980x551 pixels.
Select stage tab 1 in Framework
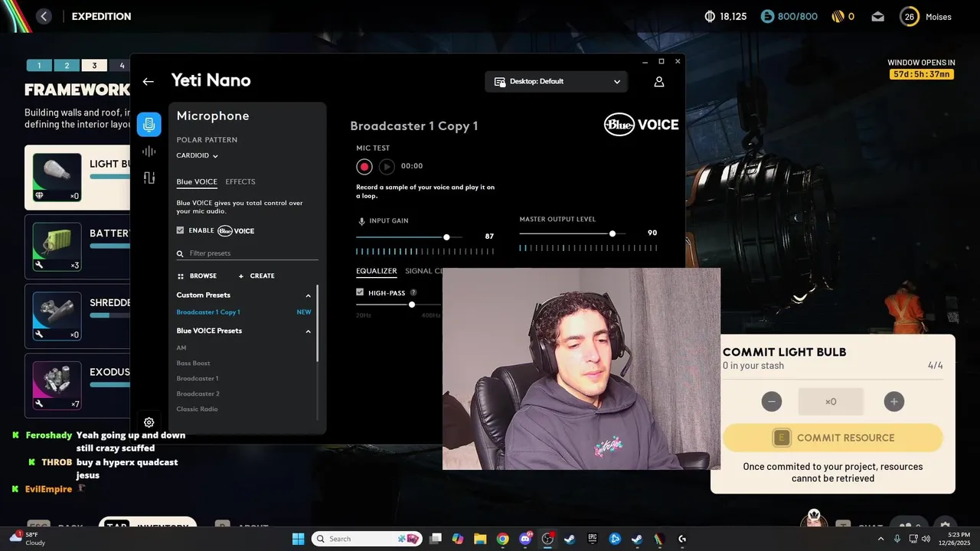(x=39, y=66)
